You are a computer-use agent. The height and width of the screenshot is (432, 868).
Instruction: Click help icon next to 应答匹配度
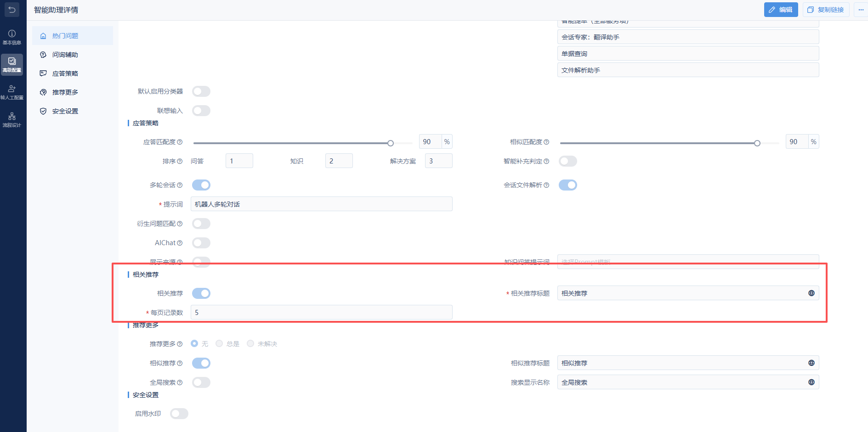[x=180, y=142]
